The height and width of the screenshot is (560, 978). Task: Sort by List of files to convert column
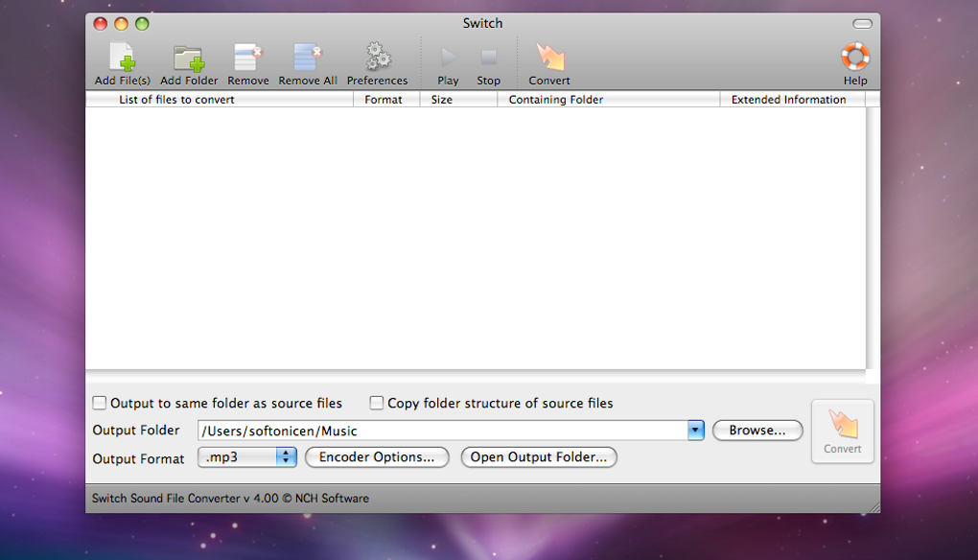(220, 99)
